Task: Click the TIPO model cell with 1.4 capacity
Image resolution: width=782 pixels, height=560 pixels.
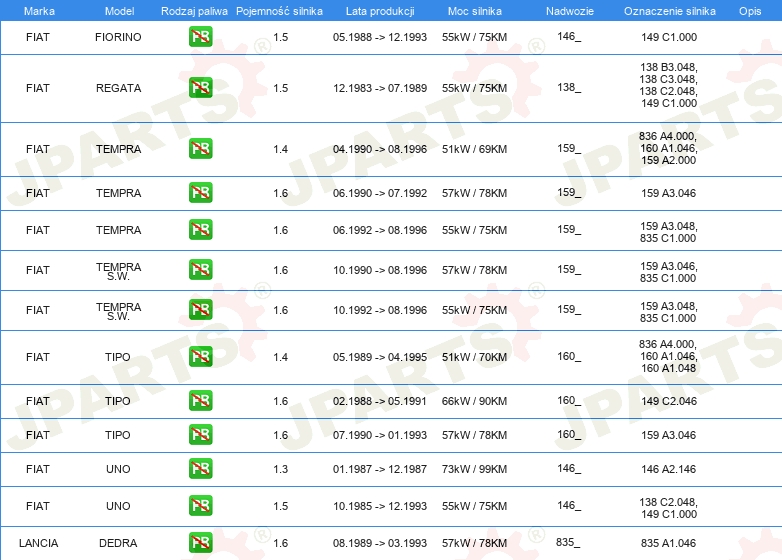Action: [x=118, y=357]
